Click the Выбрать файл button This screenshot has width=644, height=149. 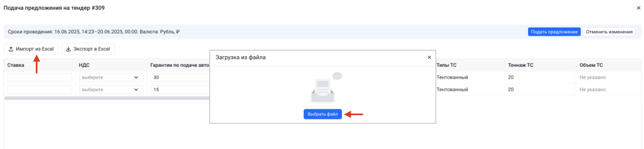click(x=323, y=114)
